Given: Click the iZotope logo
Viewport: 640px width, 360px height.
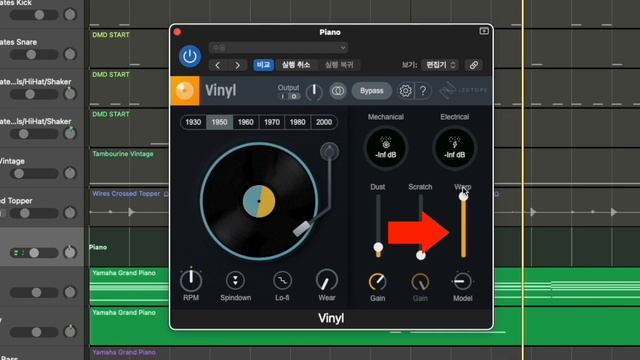Looking at the screenshot, I should 463,90.
